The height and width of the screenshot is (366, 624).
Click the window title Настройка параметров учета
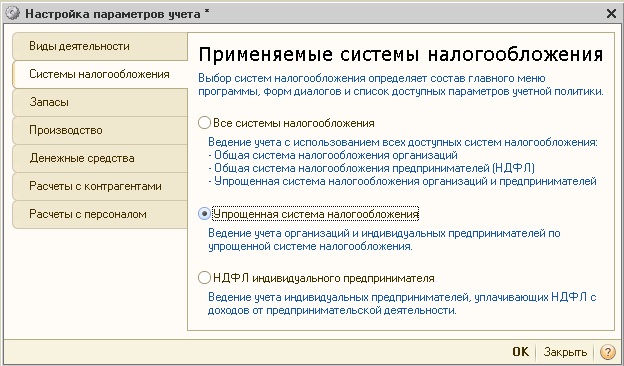coord(113,14)
